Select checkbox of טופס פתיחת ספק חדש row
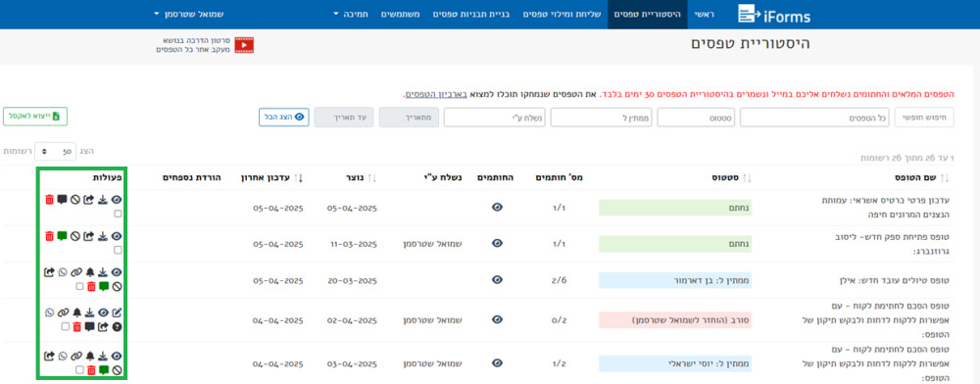 (119, 250)
